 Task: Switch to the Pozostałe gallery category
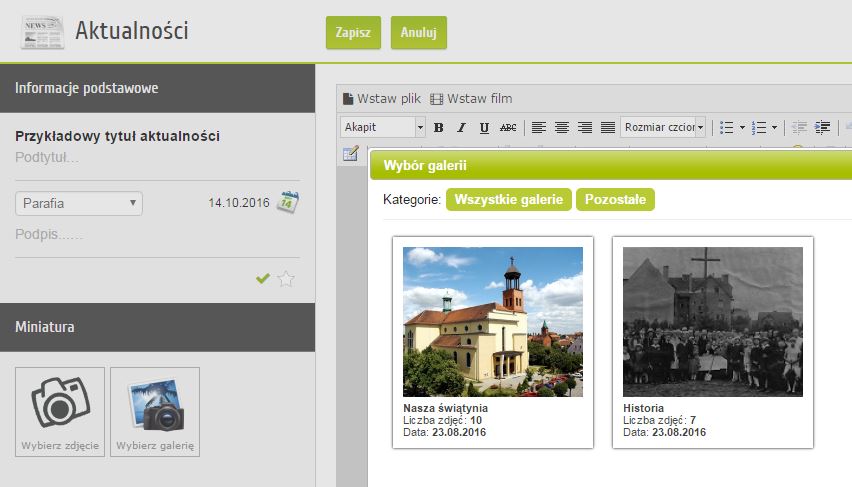615,199
